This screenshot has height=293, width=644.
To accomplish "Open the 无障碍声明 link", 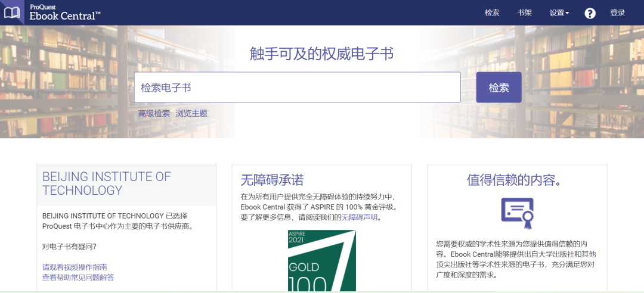I will click(x=360, y=217).
